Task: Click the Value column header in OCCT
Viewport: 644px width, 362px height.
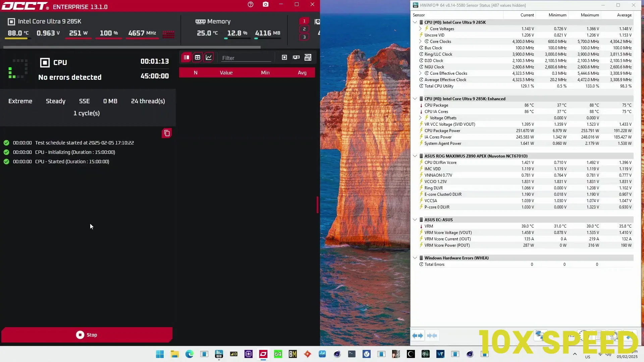Action: point(226,73)
